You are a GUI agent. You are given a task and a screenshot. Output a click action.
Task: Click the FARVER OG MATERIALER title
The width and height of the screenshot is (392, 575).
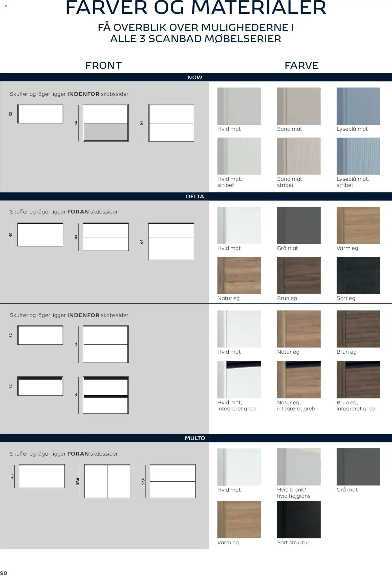196,8
